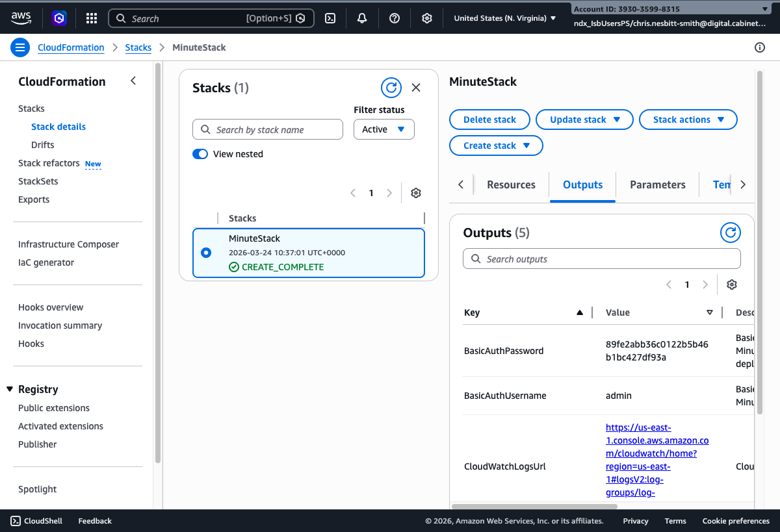Viewport: 780px width, 532px height.
Task: Collapse the Registry section
Action: [x=10, y=388]
